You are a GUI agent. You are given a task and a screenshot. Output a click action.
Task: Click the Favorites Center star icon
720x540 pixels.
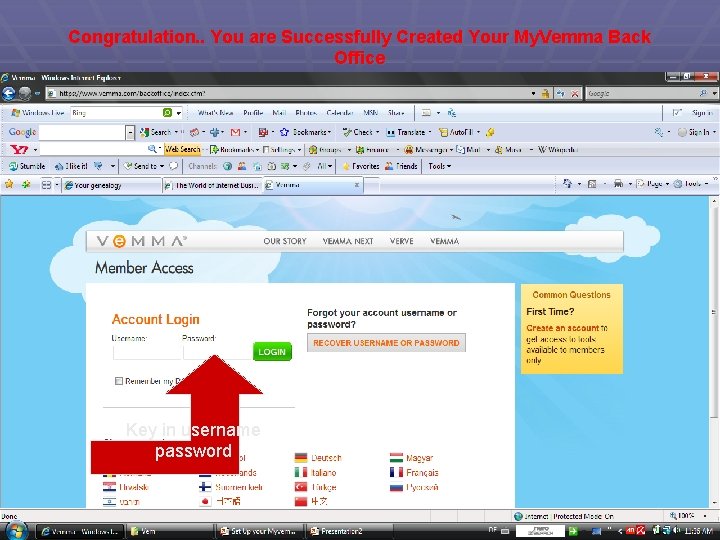click(9, 185)
